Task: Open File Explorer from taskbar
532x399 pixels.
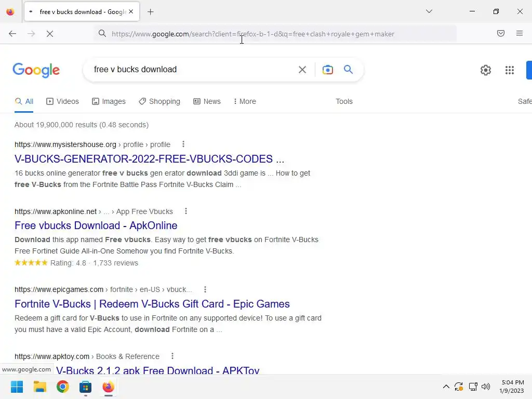Action: [39, 387]
